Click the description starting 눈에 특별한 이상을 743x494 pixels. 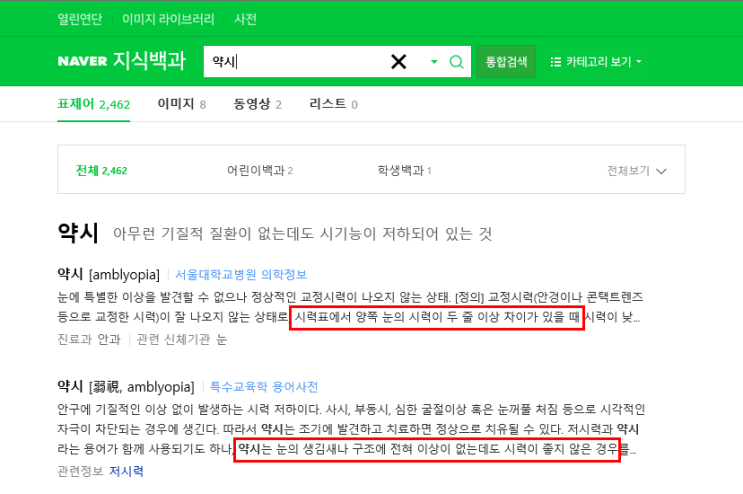point(350,306)
